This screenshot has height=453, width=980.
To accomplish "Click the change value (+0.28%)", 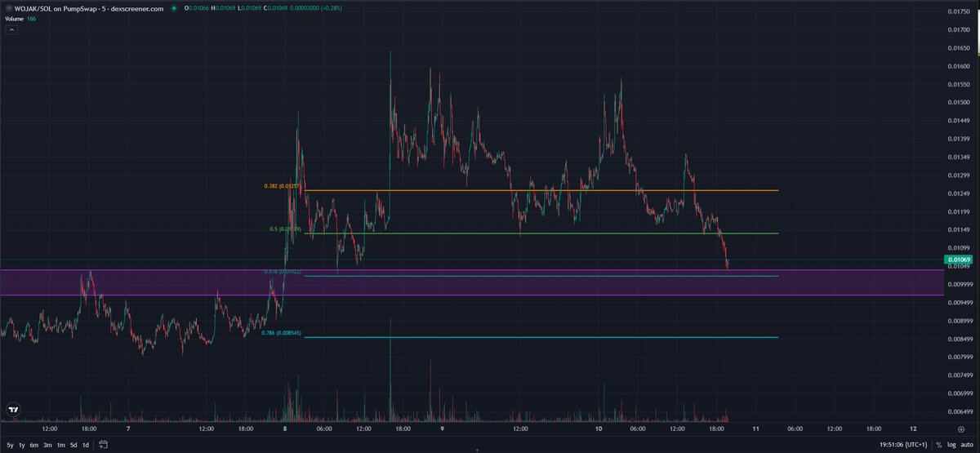I will [333, 8].
